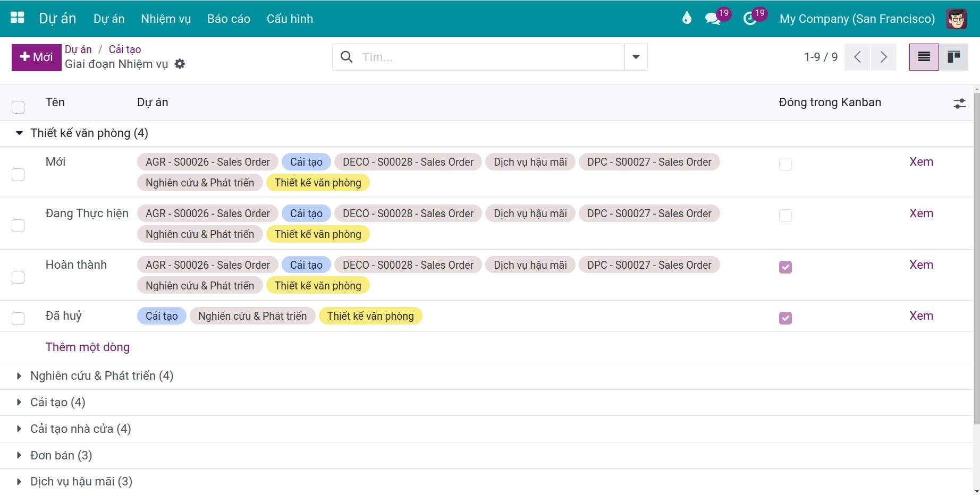Screen dimensions: 980x495
Task: Click the water droplet icon in top bar
Action: (687, 18)
